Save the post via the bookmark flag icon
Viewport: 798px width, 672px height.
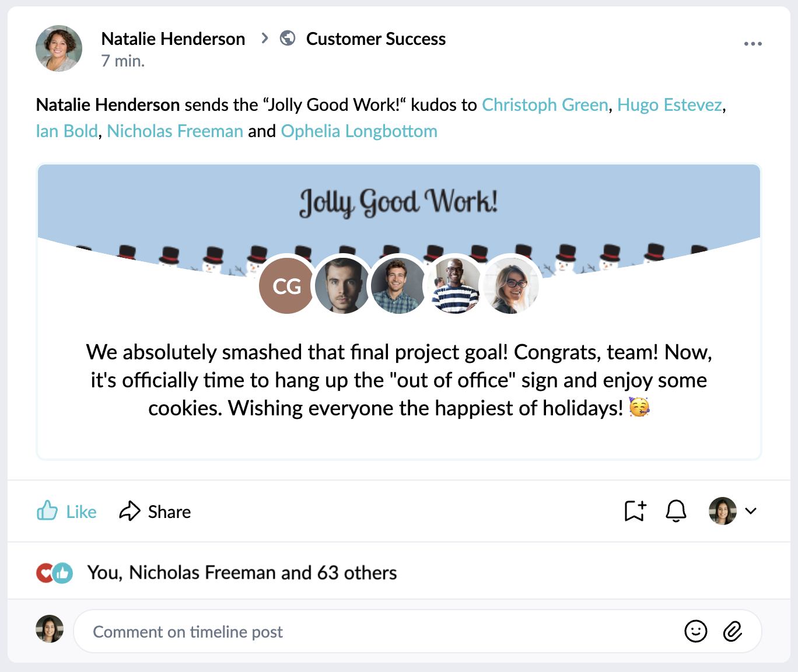[x=635, y=511]
